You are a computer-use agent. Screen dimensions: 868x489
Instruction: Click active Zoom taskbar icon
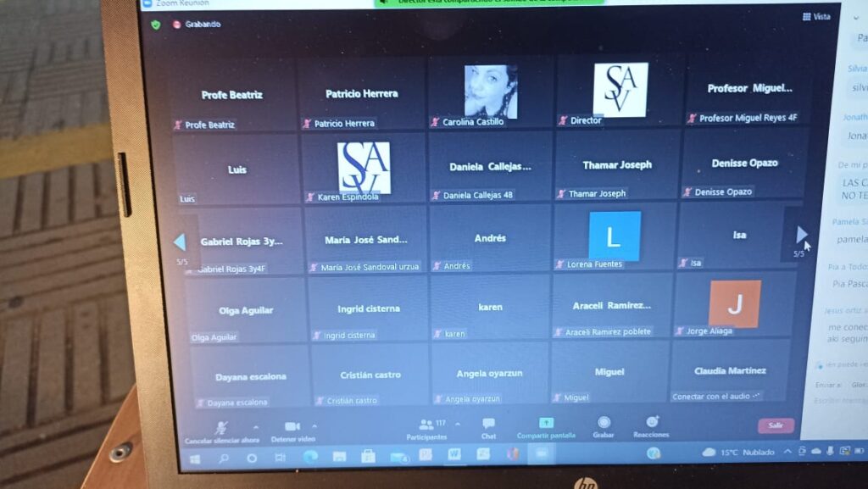542,453
